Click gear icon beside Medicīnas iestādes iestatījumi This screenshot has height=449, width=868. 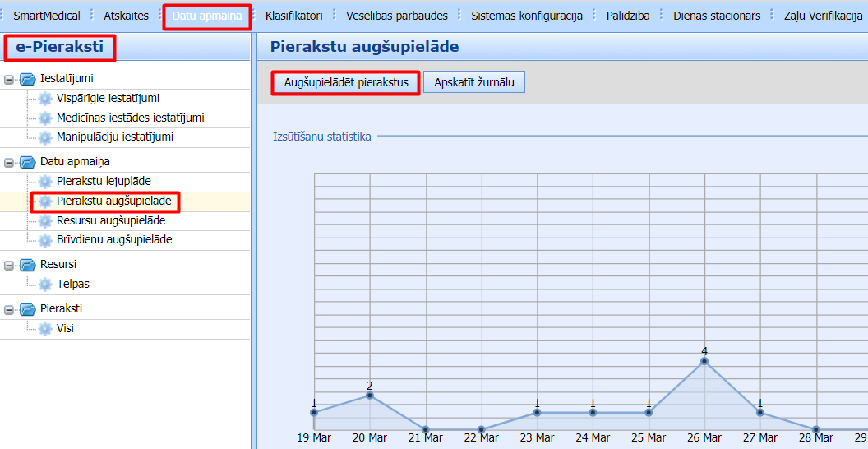pyautogui.click(x=45, y=118)
